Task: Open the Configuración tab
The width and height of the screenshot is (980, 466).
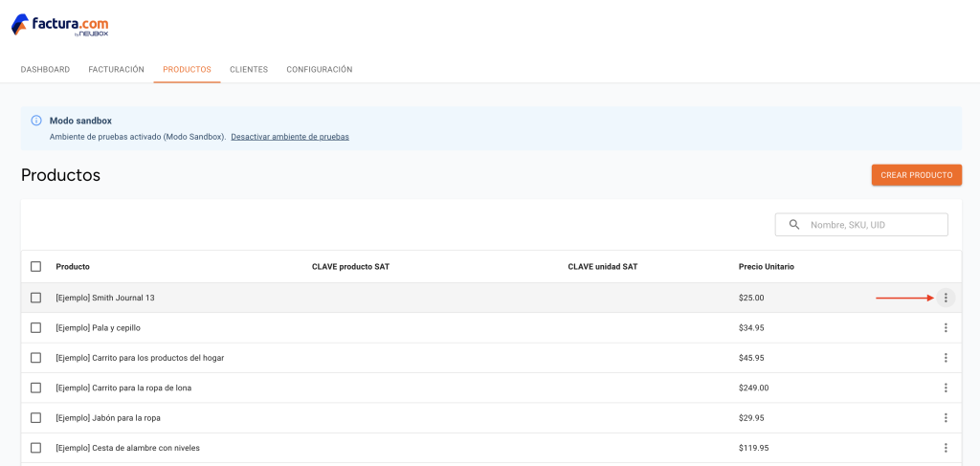Action: pyautogui.click(x=320, y=69)
